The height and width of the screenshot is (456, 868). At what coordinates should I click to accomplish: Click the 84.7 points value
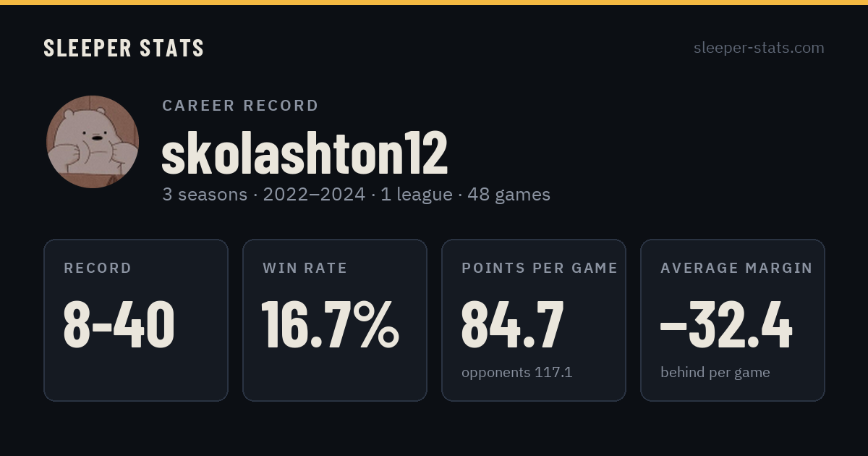[512, 324]
